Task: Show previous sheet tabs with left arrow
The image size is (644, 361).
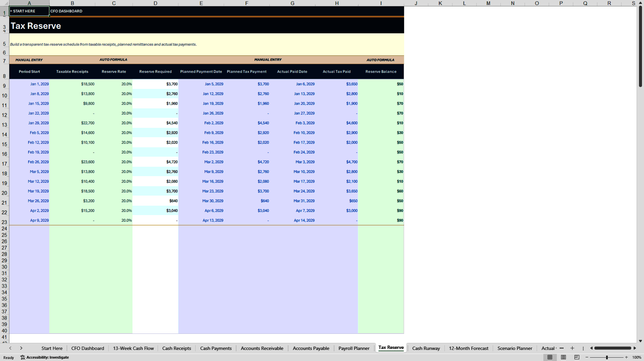Action: 10,348
